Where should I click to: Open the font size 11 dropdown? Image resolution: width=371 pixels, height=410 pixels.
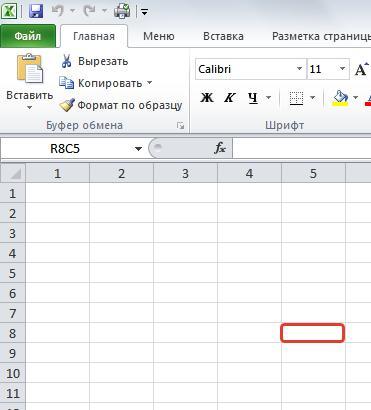click(342, 69)
